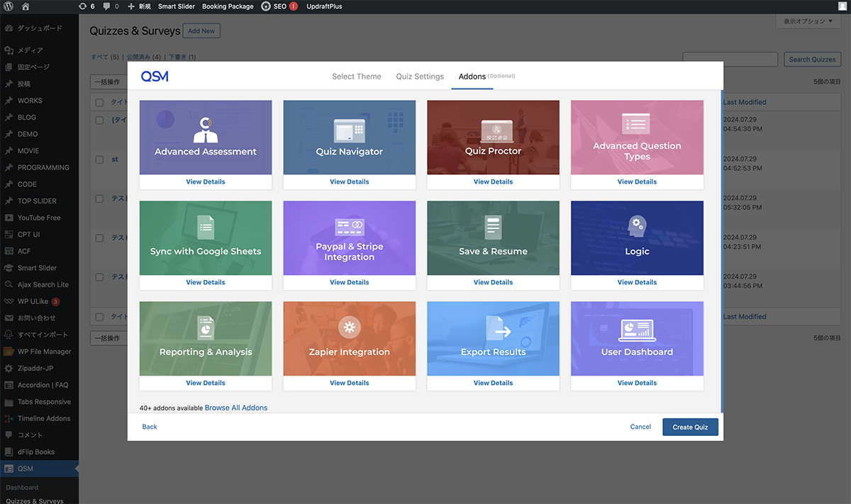Click the Sync with Google Sheets icon

[x=206, y=228]
